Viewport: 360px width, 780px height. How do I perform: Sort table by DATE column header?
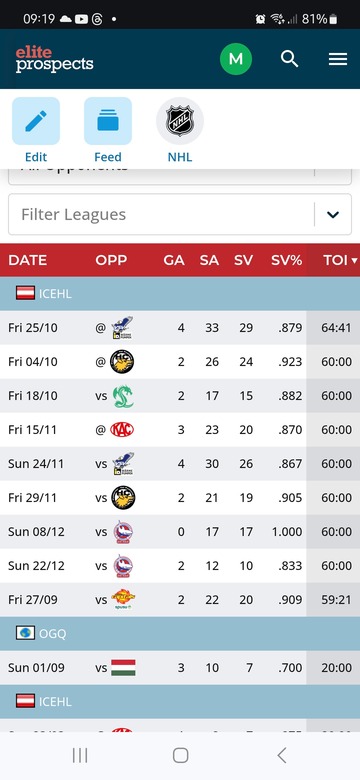point(27,260)
